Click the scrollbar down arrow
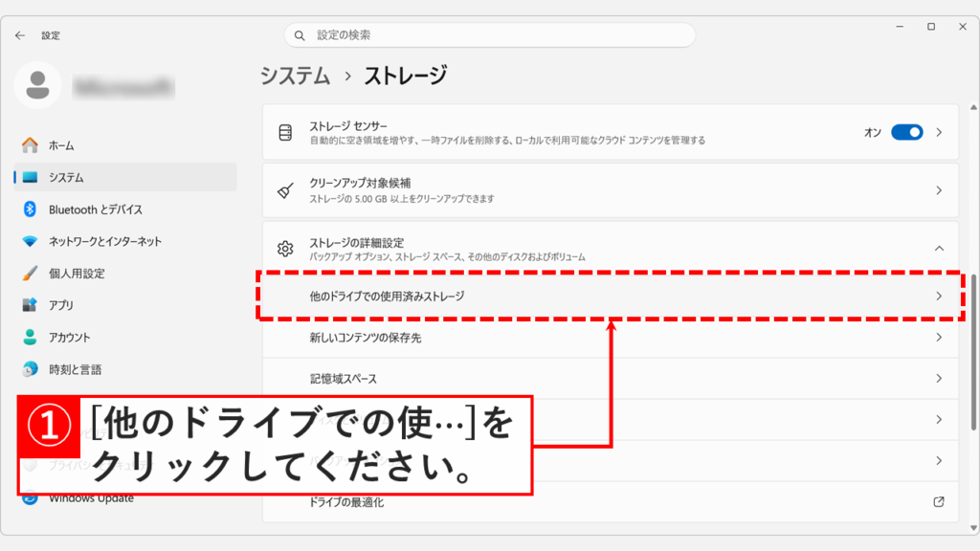This screenshot has height=551, width=980. (973, 528)
